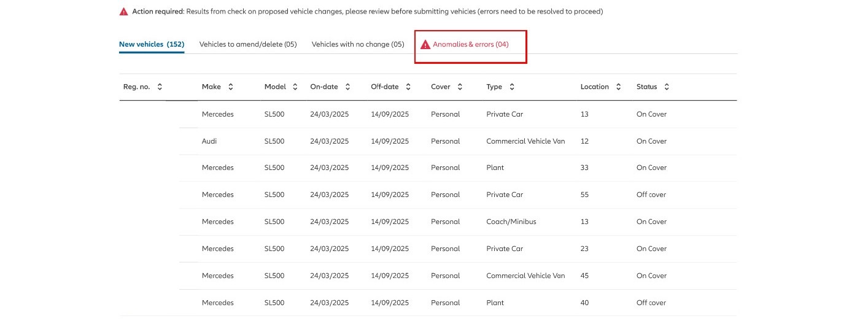Click On Cover status in Coach/Minibus row
The height and width of the screenshot is (321, 868).
651,222
